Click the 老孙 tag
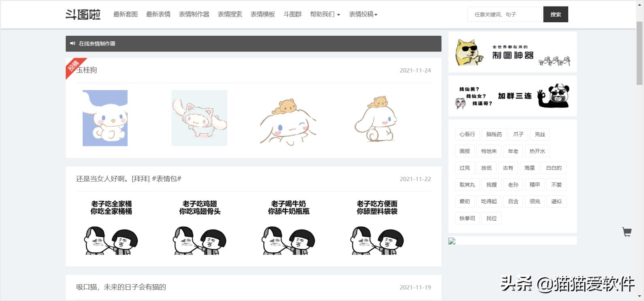Image resolution: width=644 pixels, height=301 pixels. pos(513,185)
